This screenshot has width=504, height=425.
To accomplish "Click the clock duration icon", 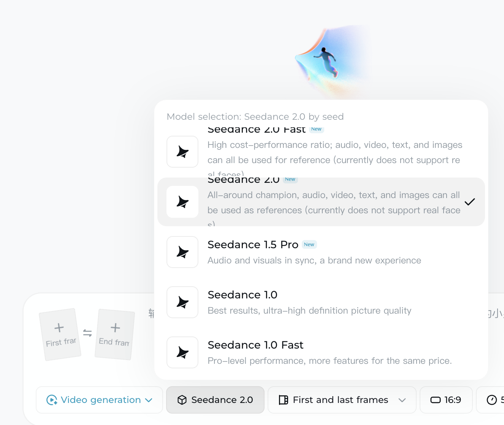I will [x=492, y=400].
